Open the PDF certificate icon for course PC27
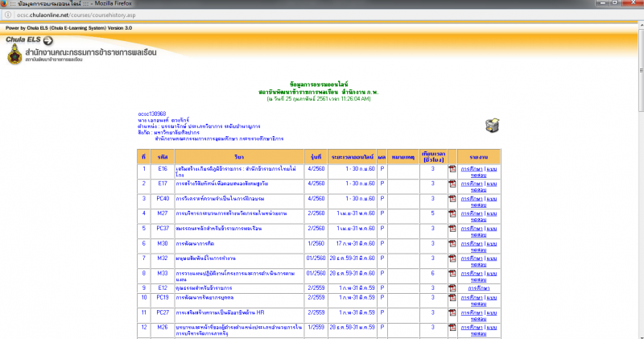 (x=452, y=312)
